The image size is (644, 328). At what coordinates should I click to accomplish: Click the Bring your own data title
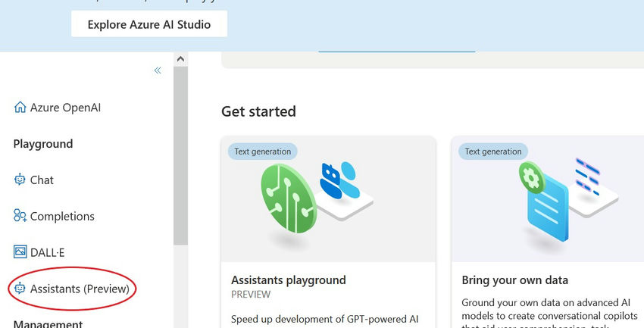point(514,280)
